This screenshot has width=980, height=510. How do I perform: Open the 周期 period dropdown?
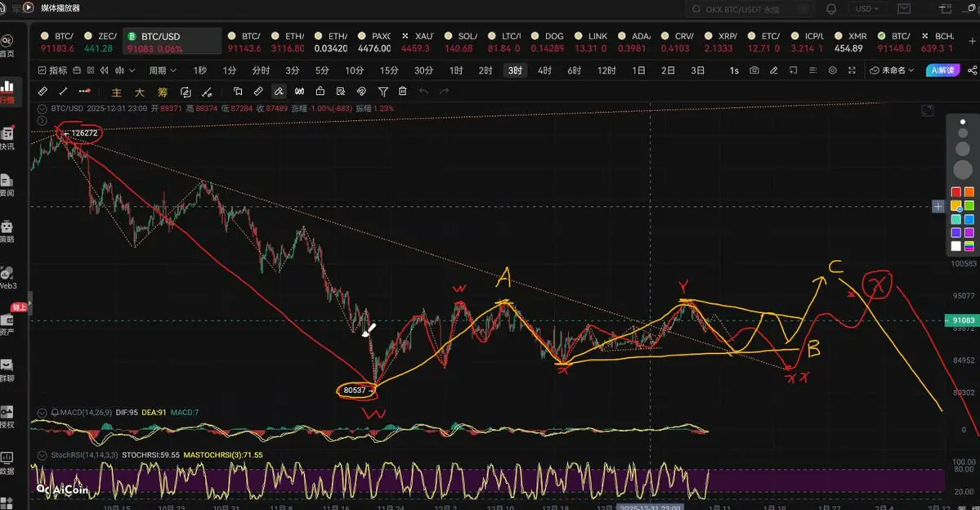163,70
